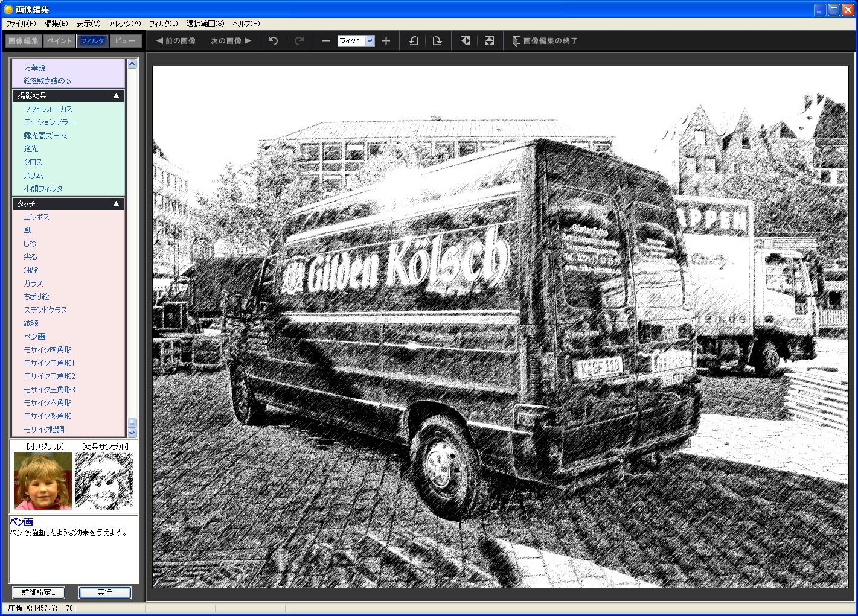
Task: Switch to the ペイント tab
Action: [x=59, y=40]
